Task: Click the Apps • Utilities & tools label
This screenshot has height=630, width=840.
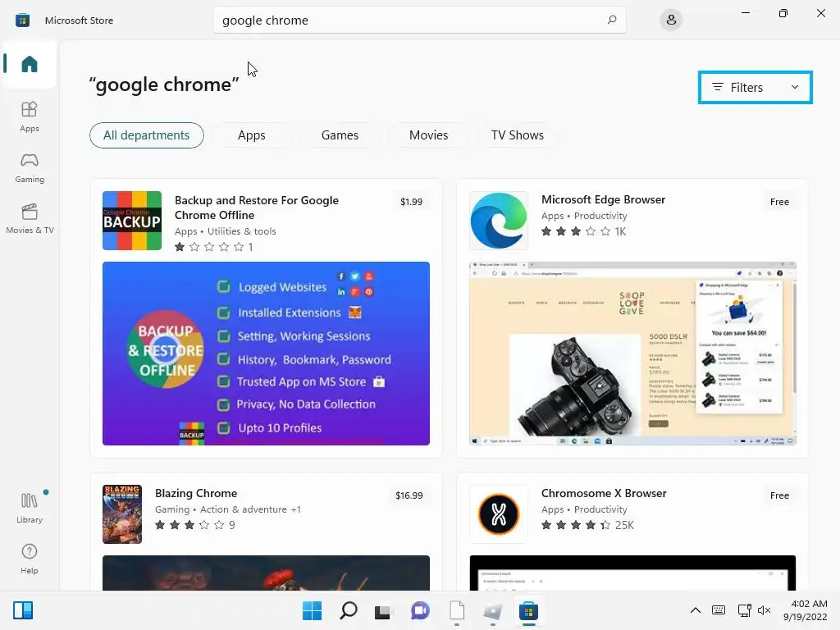Action: click(x=225, y=231)
